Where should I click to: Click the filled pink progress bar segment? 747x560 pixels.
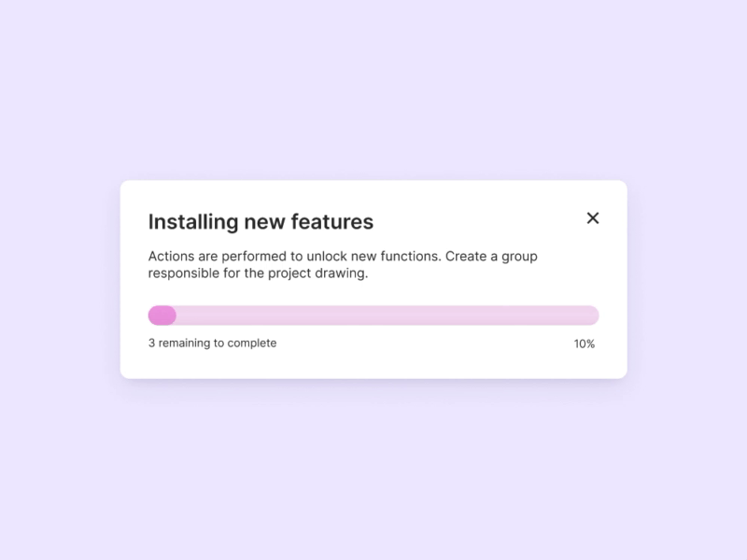coord(162,315)
